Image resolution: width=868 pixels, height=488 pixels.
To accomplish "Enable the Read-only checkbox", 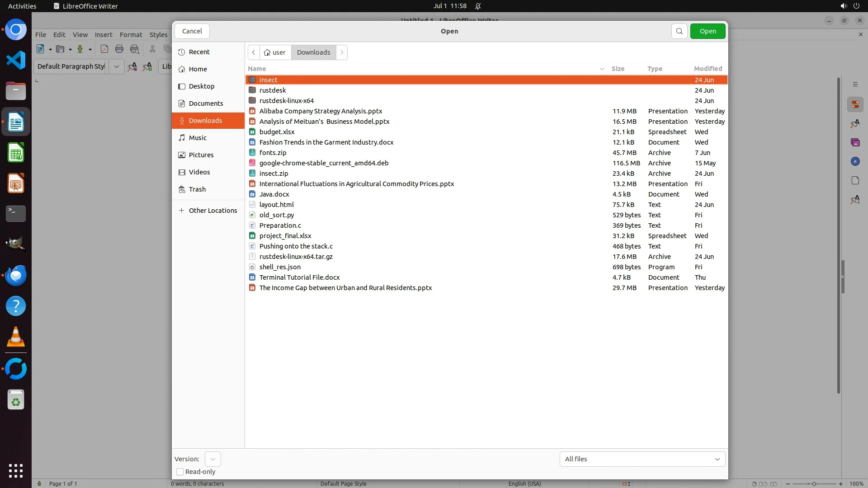I will click(x=180, y=472).
